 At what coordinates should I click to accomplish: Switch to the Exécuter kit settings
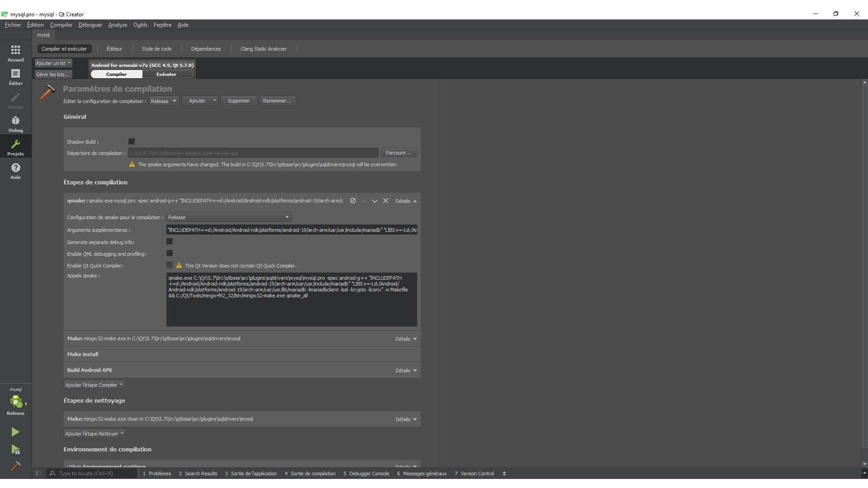pos(166,74)
